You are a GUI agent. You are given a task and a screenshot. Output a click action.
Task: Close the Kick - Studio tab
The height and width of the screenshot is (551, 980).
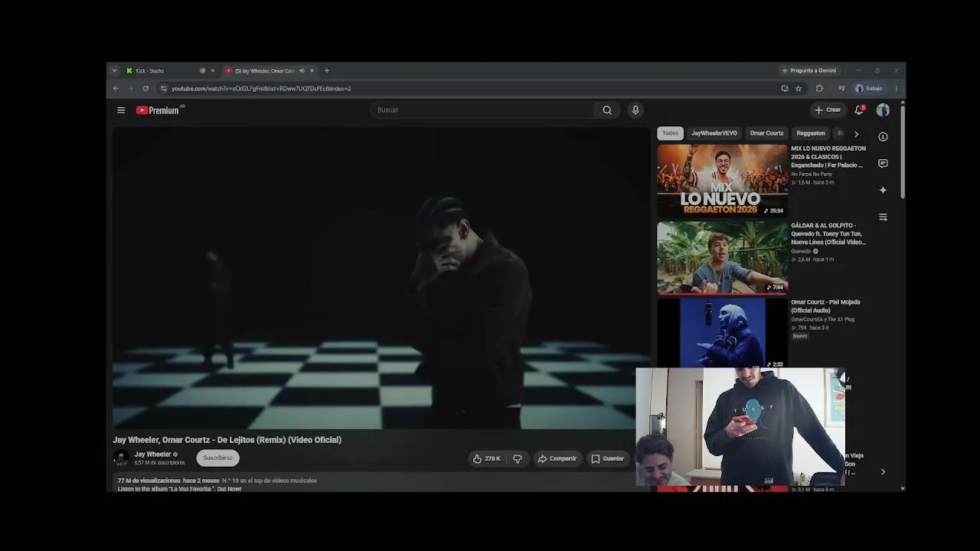tap(213, 70)
